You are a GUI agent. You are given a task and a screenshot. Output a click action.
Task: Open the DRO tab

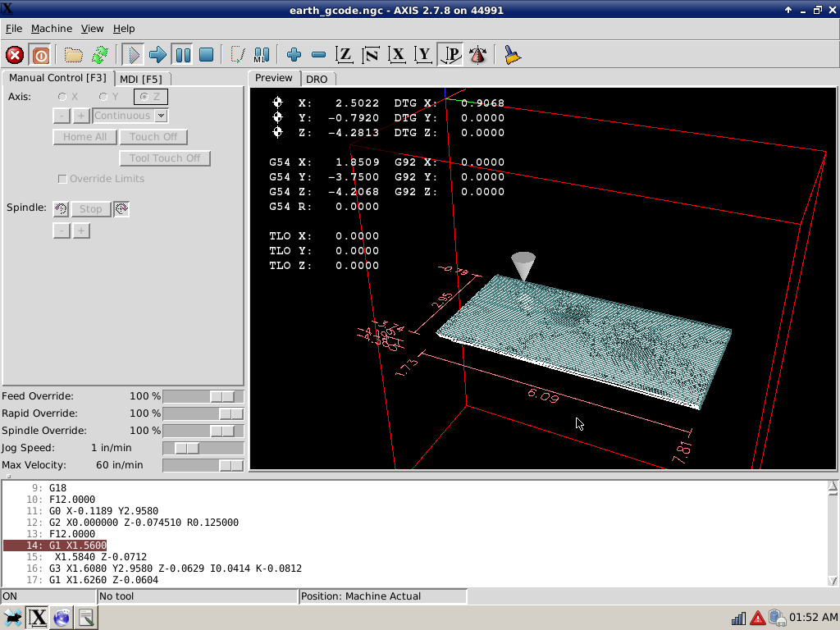tap(317, 80)
